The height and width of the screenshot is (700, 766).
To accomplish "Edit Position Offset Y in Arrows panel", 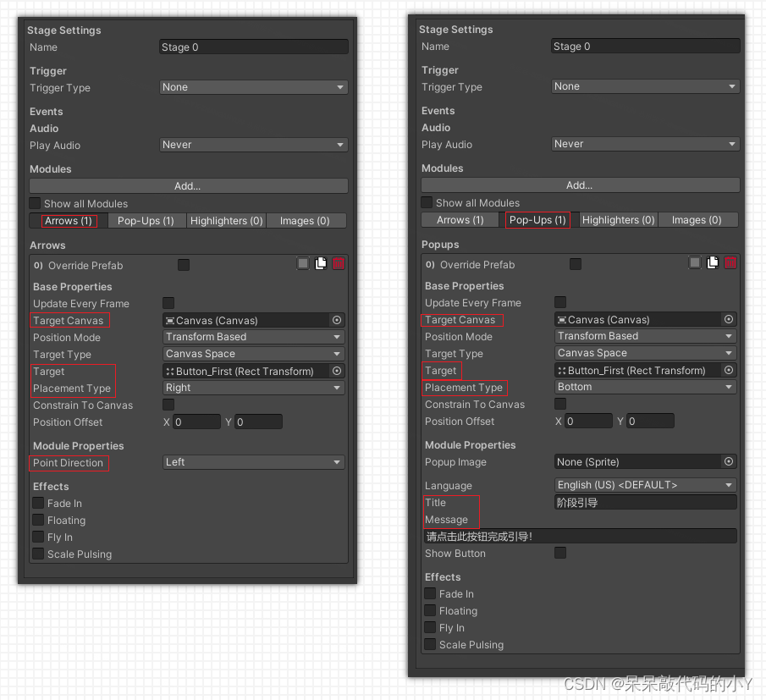I will pyautogui.click(x=258, y=422).
